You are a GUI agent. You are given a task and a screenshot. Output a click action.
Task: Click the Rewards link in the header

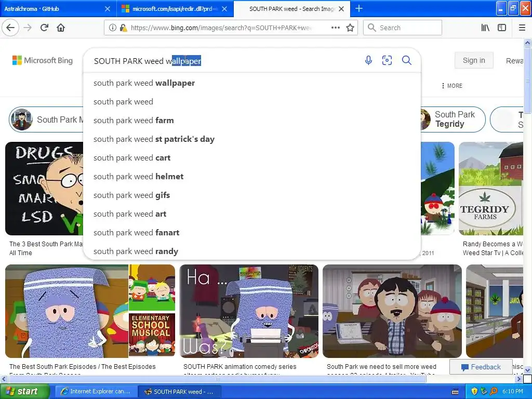tap(514, 61)
